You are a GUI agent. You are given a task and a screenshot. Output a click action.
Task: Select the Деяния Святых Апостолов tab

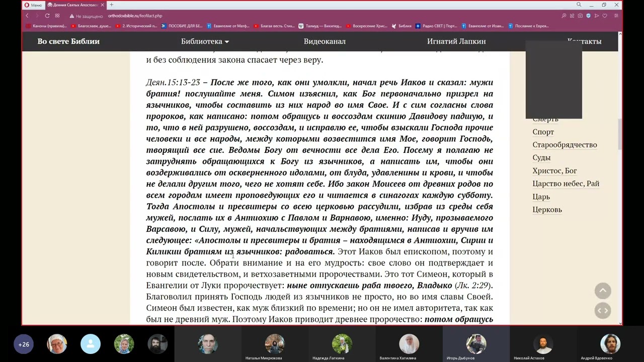pyautogui.click(x=74, y=5)
